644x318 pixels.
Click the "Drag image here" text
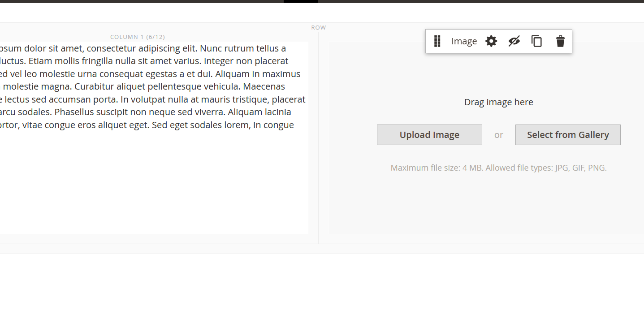pos(498,102)
